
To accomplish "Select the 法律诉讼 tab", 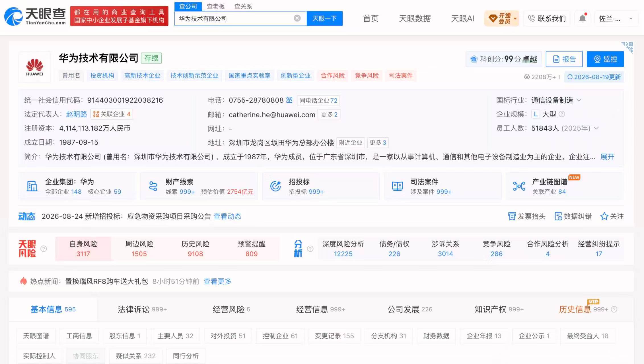I will [x=142, y=309].
